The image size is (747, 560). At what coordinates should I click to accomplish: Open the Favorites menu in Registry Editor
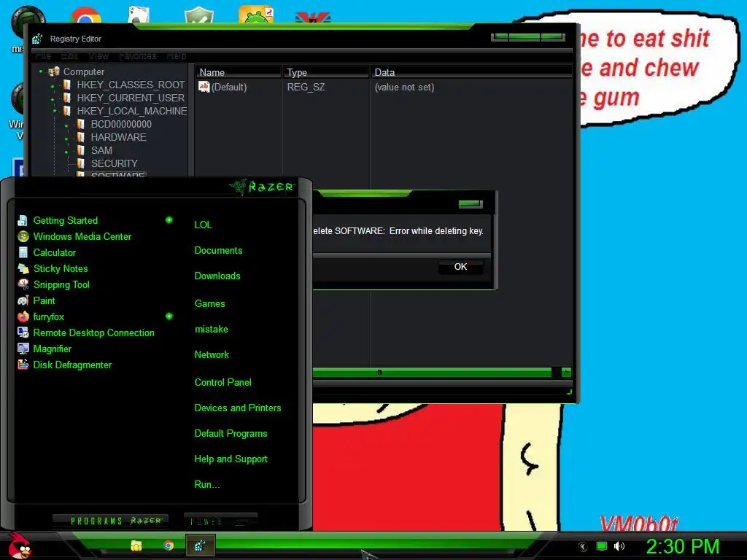pos(138,55)
